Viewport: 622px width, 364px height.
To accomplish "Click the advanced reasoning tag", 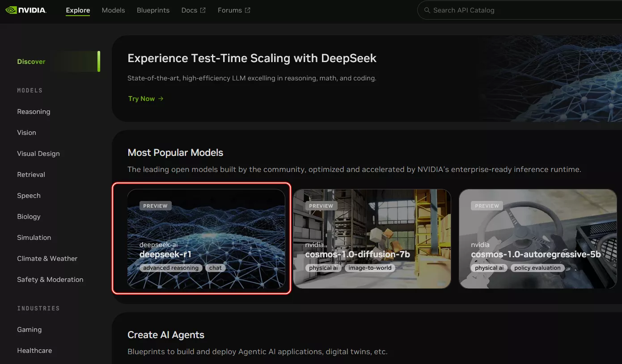I will [x=171, y=268].
